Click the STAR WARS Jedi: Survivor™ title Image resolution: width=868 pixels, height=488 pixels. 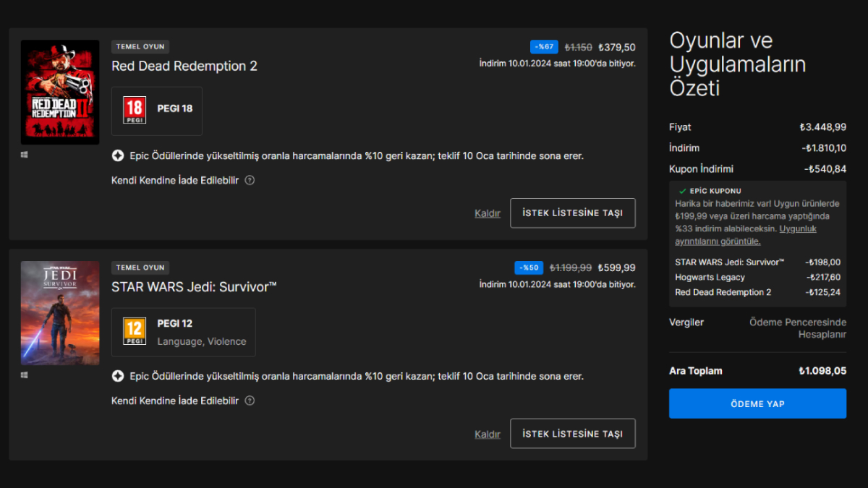pos(195,287)
